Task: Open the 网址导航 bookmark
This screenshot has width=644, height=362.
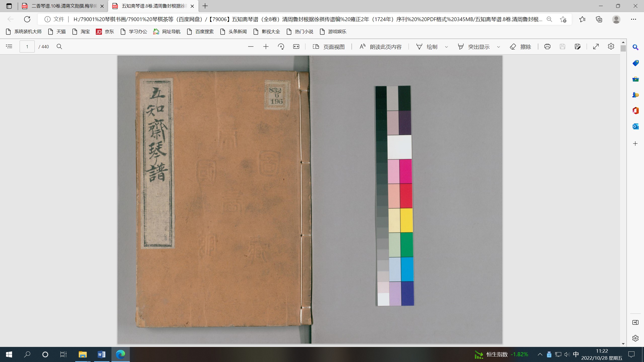Action: (167, 32)
